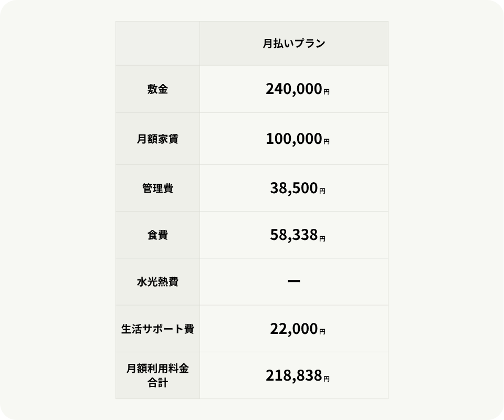The height and width of the screenshot is (420, 504).
Task: Select the 食費 row label
Action: pyautogui.click(x=157, y=235)
